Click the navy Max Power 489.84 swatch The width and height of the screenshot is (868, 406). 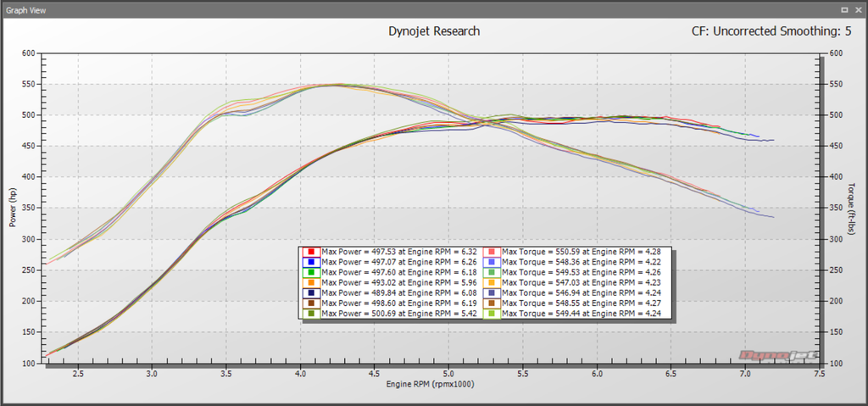click(312, 292)
